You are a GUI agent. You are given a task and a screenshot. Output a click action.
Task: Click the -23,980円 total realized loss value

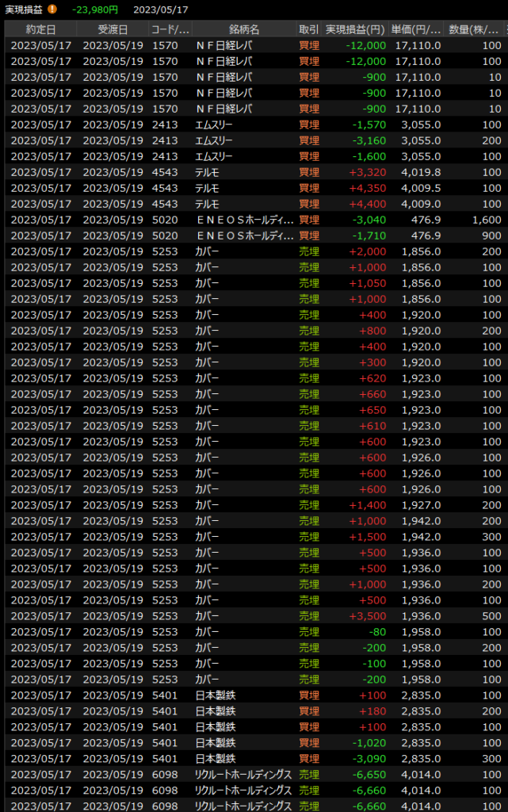coord(94,10)
